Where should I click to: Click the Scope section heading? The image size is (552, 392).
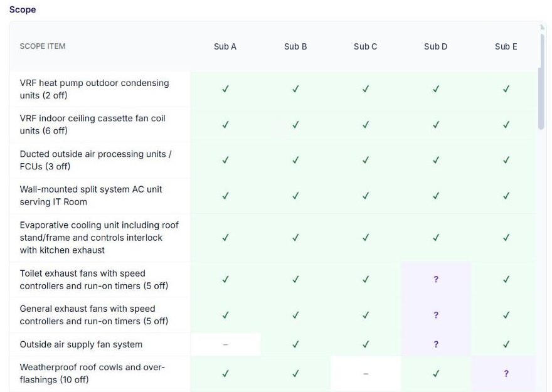23,9
